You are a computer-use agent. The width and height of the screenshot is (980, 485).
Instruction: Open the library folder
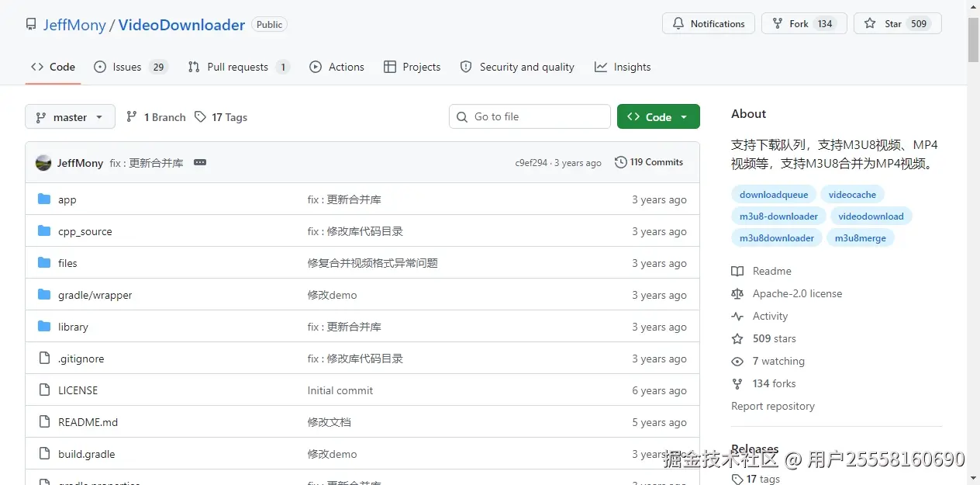pos(73,327)
